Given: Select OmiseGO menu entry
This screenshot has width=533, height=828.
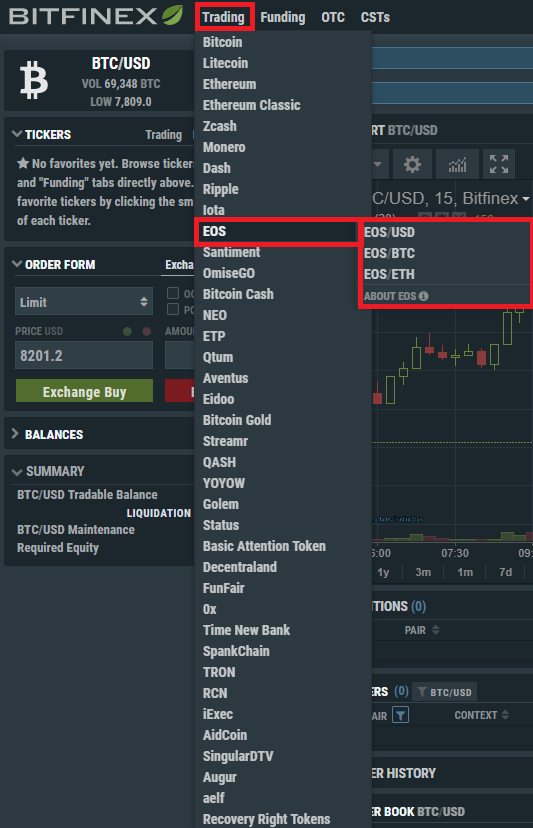Looking at the screenshot, I should pyautogui.click(x=229, y=273).
